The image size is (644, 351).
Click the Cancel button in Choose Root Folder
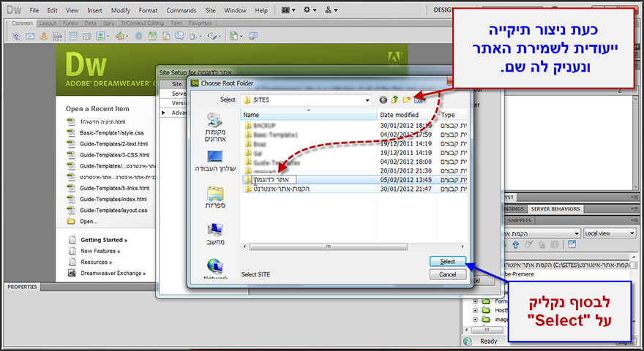point(447,274)
